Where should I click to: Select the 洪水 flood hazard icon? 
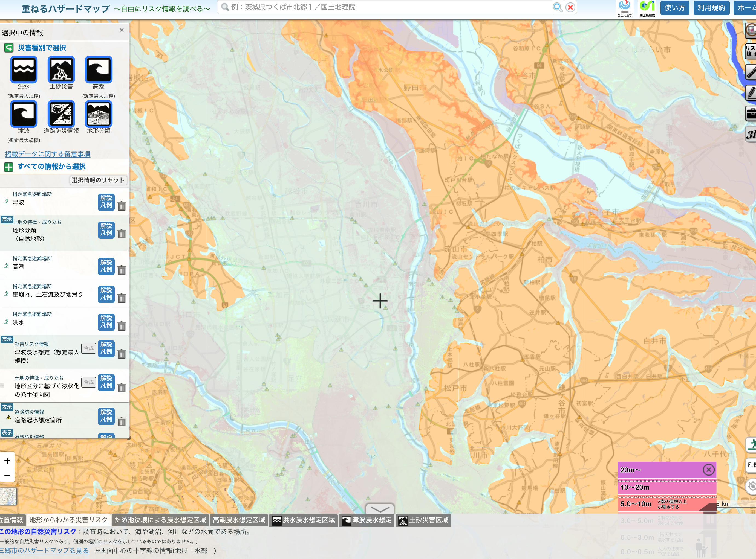point(24,69)
